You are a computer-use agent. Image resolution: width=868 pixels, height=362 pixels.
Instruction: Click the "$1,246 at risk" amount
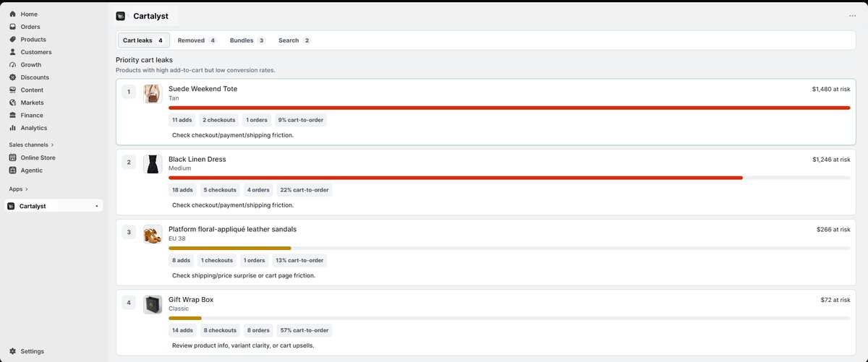[831, 160]
